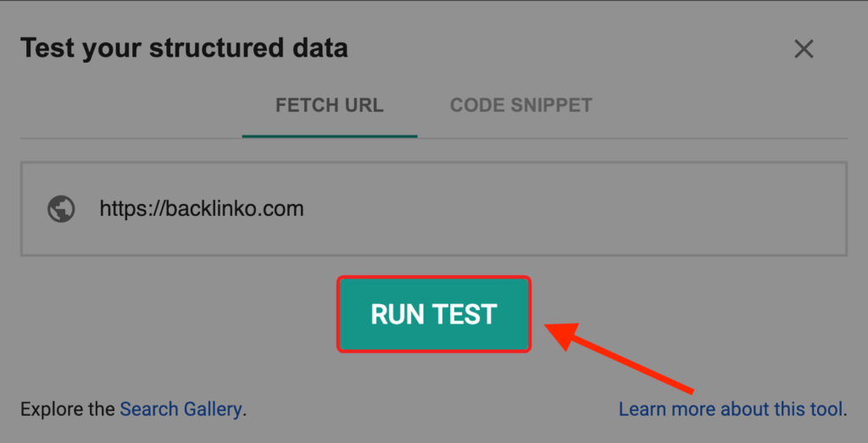Click the 'Explore the' text label

pos(67,409)
